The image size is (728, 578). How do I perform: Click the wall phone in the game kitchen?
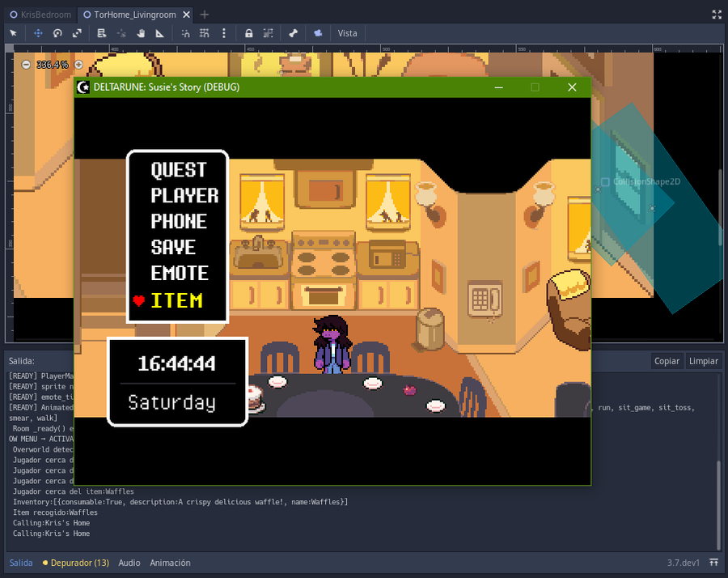pyautogui.click(x=485, y=300)
